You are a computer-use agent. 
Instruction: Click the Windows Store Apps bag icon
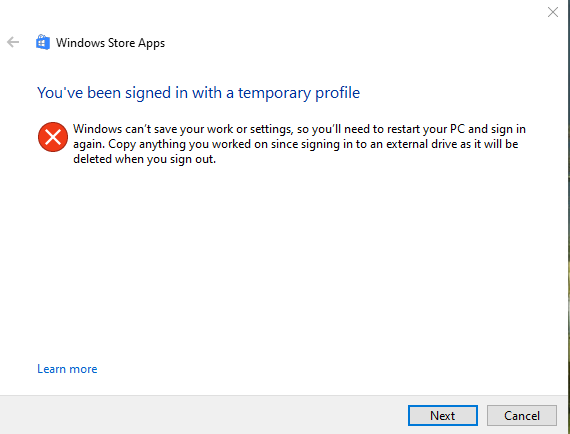click(43, 42)
